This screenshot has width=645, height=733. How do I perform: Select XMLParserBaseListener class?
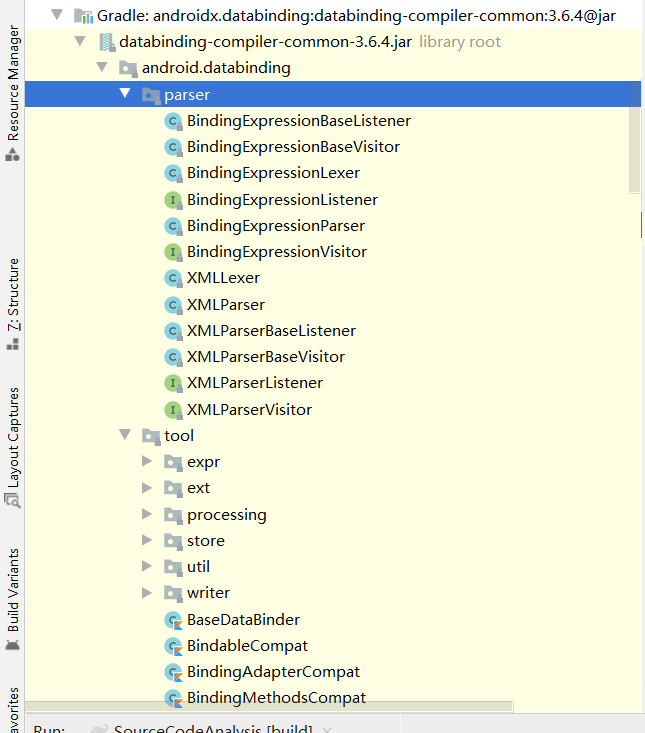click(x=271, y=331)
